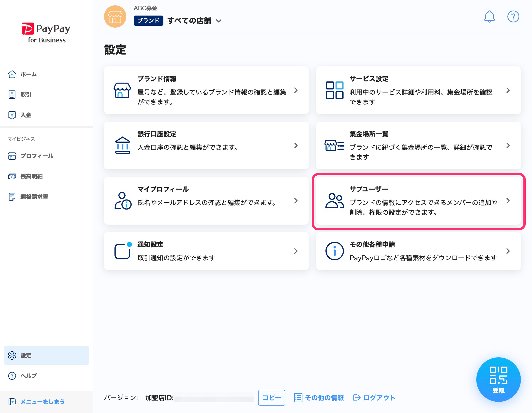Image resolution: width=532 pixels, height=413 pixels.
Task: Click the ABC募金 merchant name
Action: point(146,8)
